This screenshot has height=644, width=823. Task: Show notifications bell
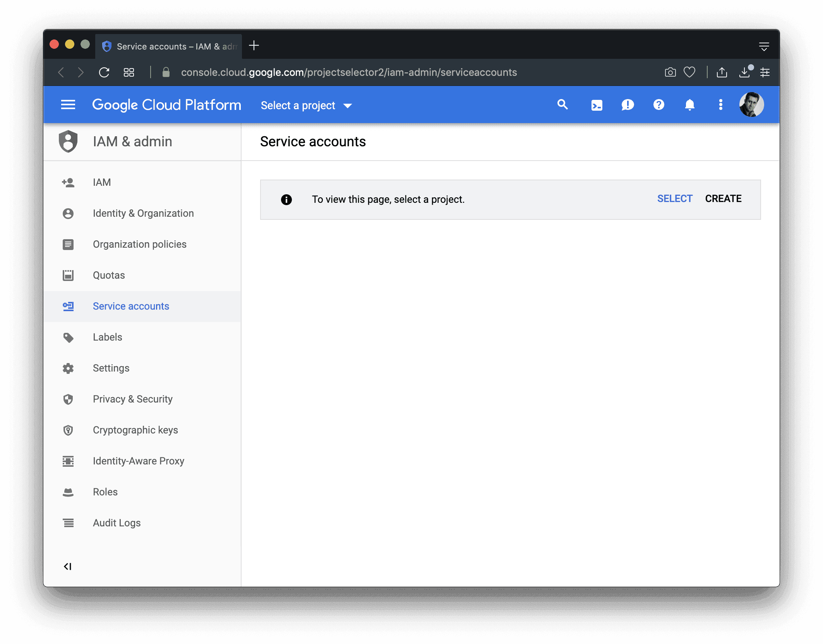point(689,105)
